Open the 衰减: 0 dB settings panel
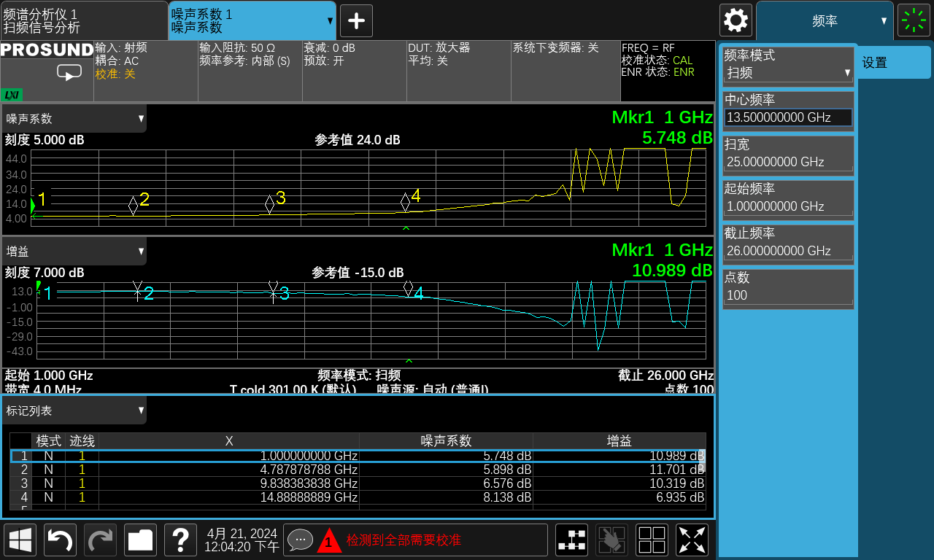 355,71
